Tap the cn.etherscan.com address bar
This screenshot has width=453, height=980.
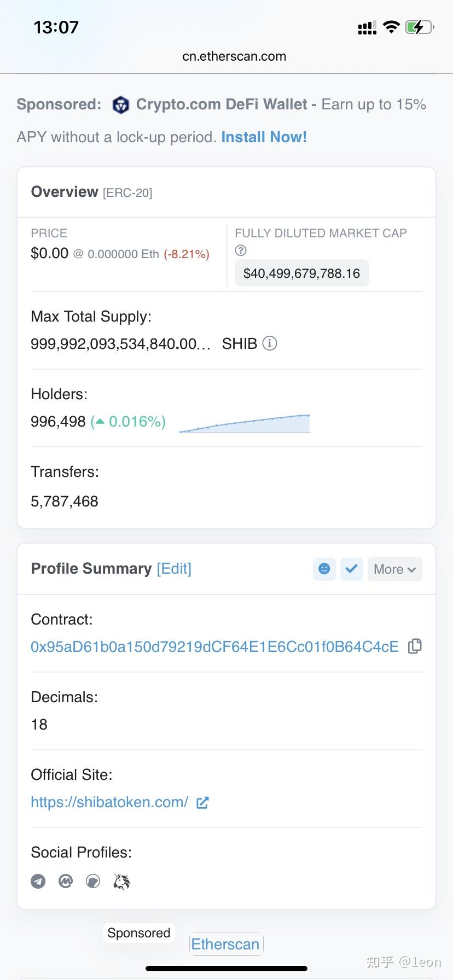pos(234,56)
